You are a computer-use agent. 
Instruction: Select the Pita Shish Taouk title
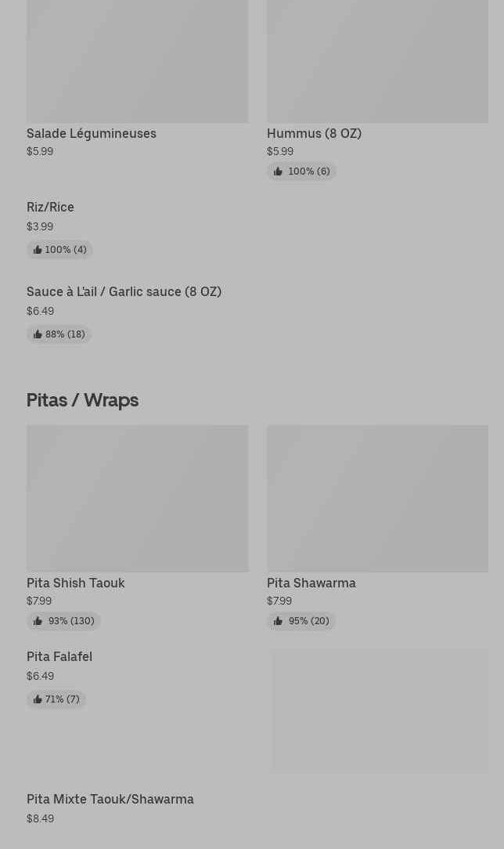pyautogui.click(x=76, y=583)
